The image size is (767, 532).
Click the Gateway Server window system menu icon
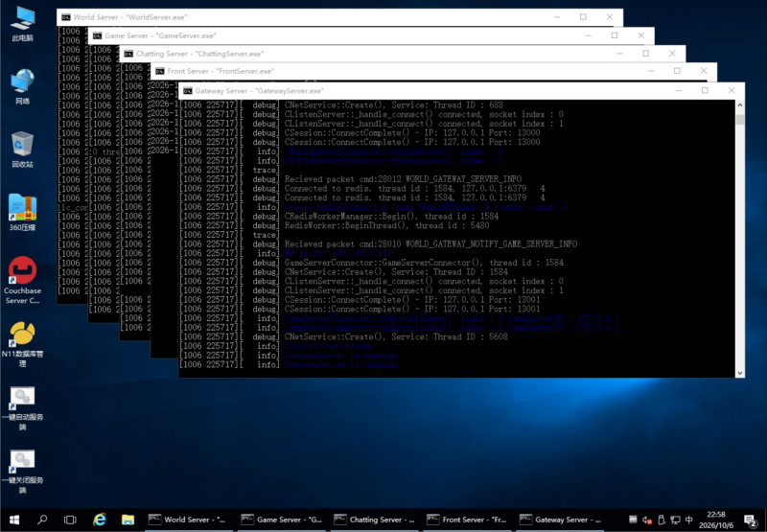click(188, 91)
